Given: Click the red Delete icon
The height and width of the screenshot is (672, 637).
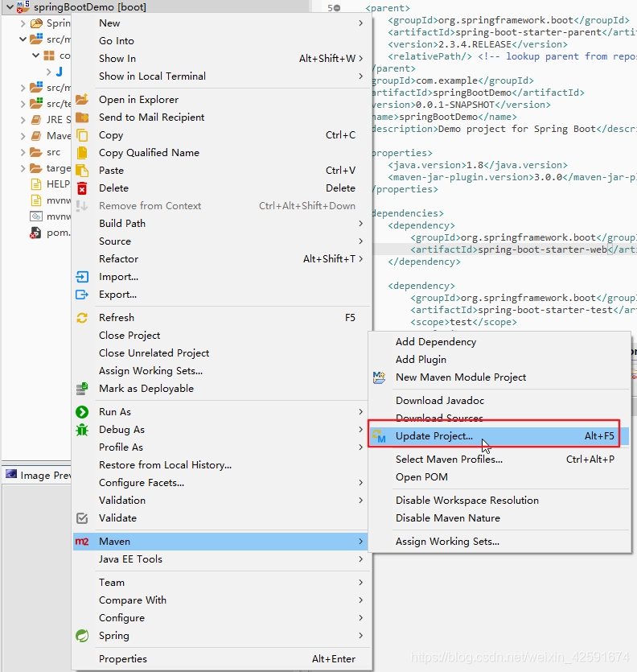Looking at the screenshot, I should (82, 188).
